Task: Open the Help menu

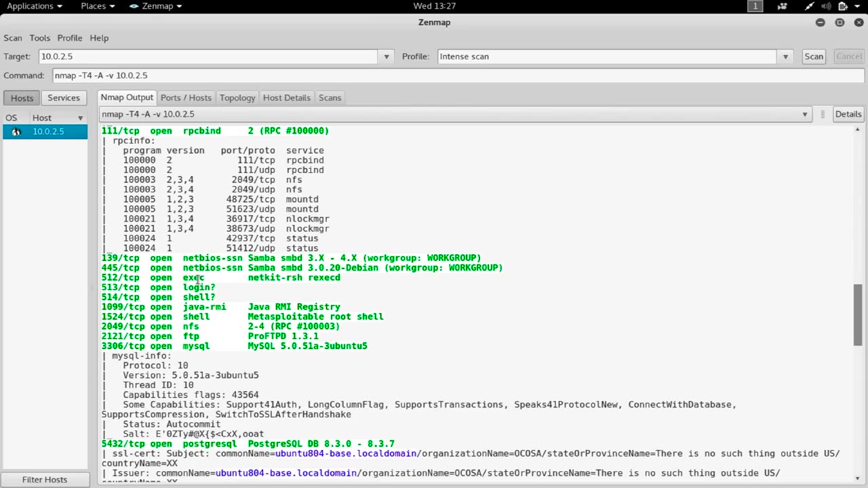Action: [99, 38]
